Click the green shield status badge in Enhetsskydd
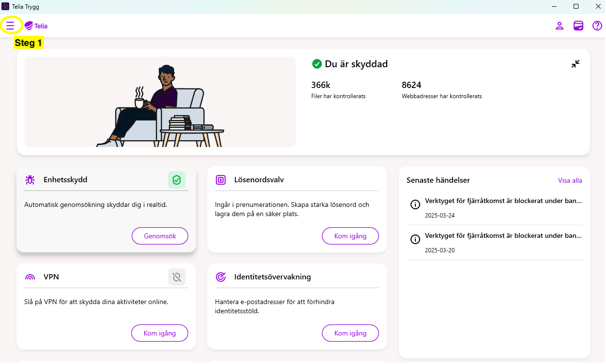The width and height of the screenshot is (606, 364). click(x=177, y=180)
